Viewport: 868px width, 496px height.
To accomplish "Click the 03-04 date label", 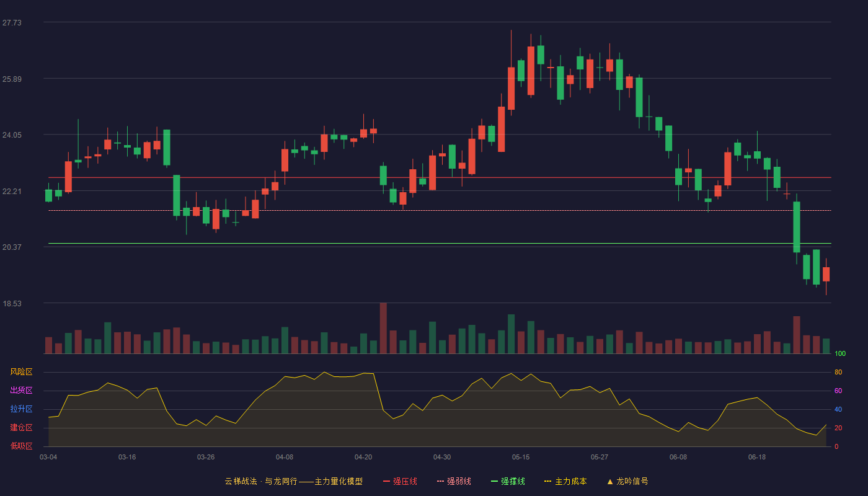I will pyautogui.click(x=48, y=457).
